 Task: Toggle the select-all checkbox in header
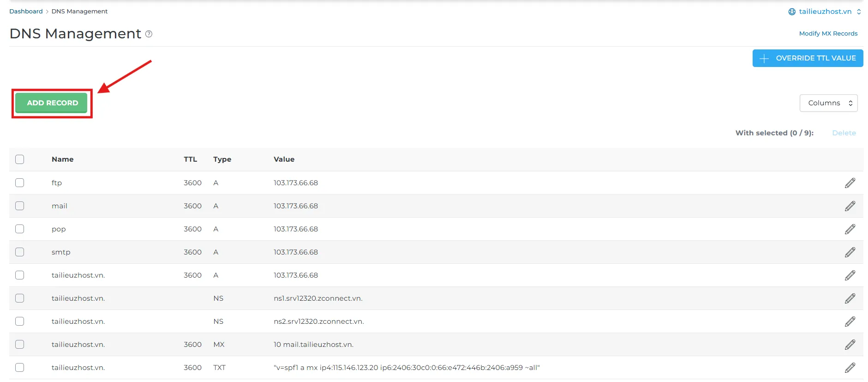click(19, 159)
